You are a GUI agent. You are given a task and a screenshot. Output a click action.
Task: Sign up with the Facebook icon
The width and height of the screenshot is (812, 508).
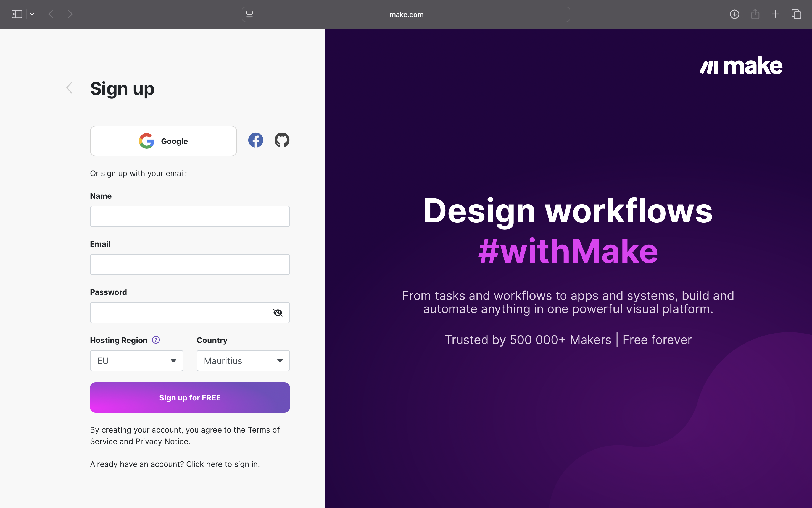click(x=255, y=140)
